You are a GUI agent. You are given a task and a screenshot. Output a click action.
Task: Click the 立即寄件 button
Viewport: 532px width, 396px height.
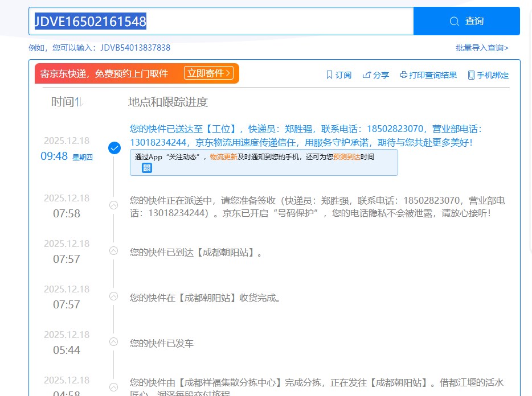pos(208,73)
